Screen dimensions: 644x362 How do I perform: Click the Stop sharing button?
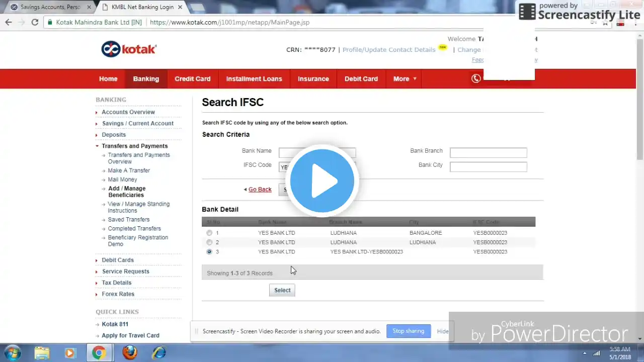click(408, 331)
